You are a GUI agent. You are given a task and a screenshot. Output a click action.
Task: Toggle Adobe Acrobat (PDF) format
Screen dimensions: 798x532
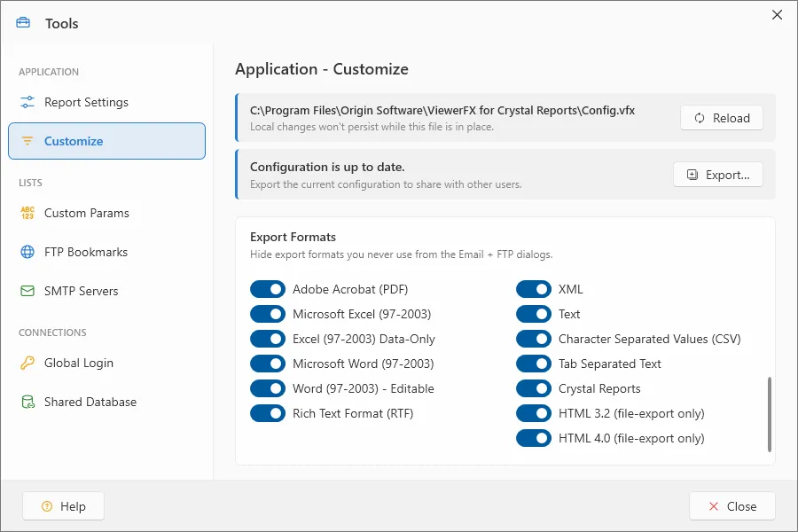[268, 289]
